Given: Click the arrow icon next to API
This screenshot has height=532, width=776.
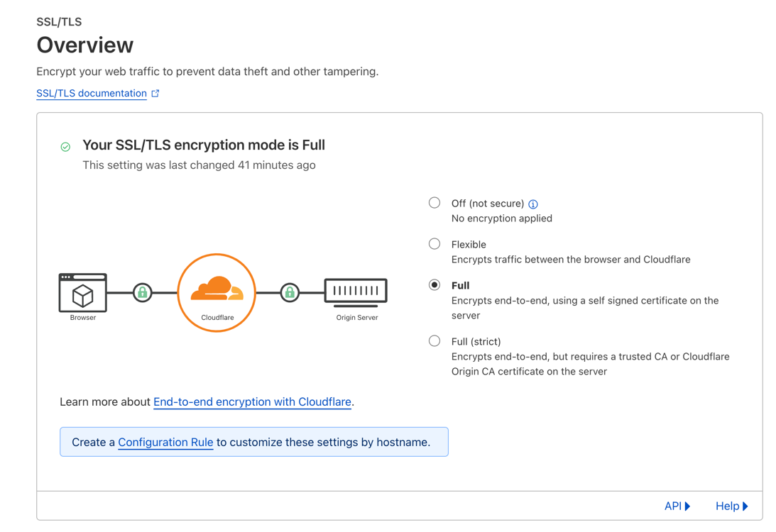Looking at the screenshot, I should point(689,506).
